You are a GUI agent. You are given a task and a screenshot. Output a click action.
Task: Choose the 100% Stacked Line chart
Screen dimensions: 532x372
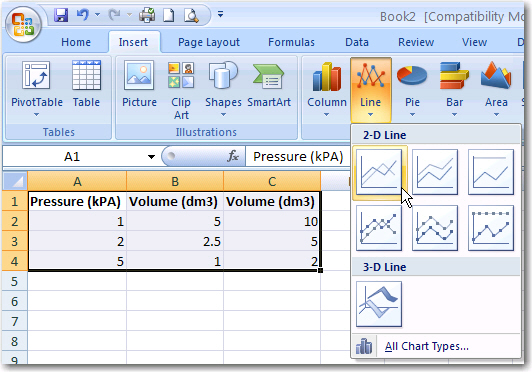click(x=491, y=172)
